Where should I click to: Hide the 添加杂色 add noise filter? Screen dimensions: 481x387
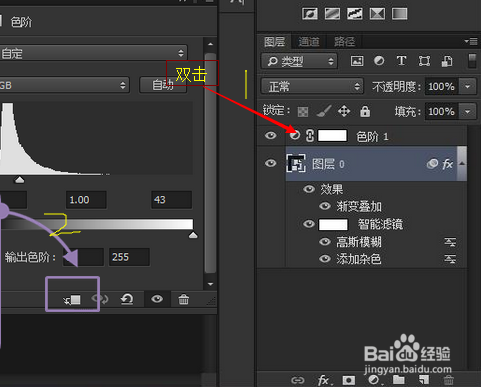(x=325, y=259)
